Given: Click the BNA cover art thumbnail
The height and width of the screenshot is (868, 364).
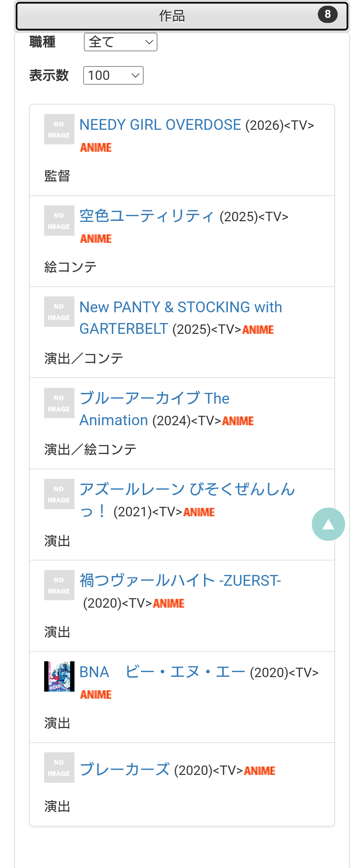Looking at the screenshot, I should coord(59,676).
